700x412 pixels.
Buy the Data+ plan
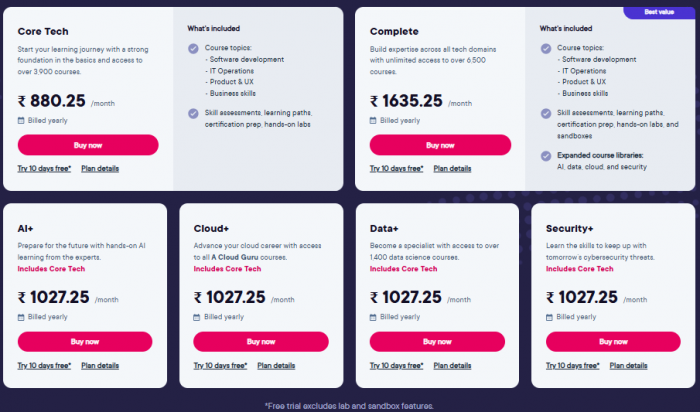coord(437,341)
